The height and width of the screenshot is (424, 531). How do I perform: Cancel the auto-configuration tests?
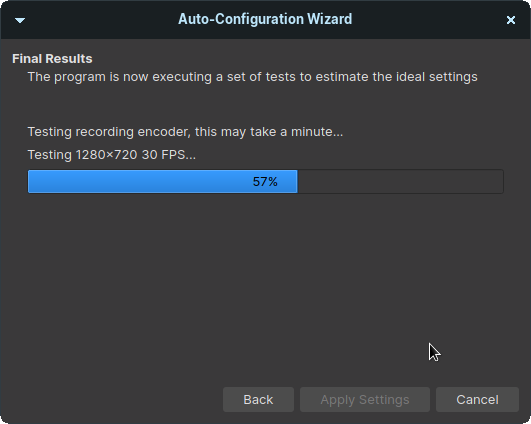[x=477, y=400]
